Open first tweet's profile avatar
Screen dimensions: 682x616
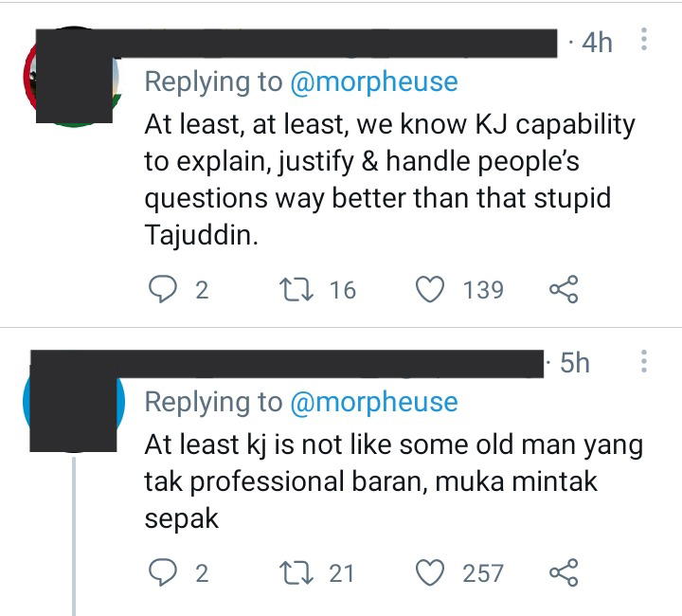tap(72, 77)
